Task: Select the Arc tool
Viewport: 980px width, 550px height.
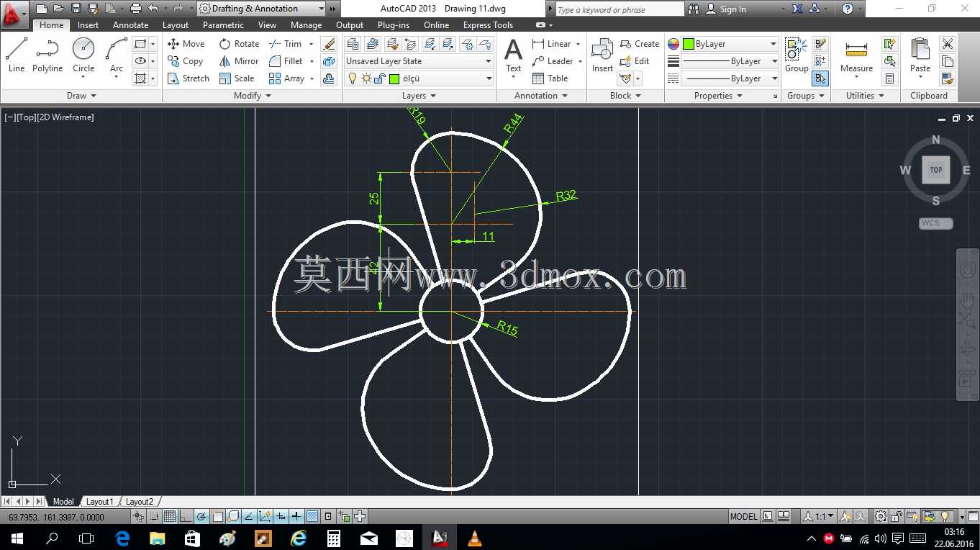Action: pyautogui.click(x=116, y=55)
